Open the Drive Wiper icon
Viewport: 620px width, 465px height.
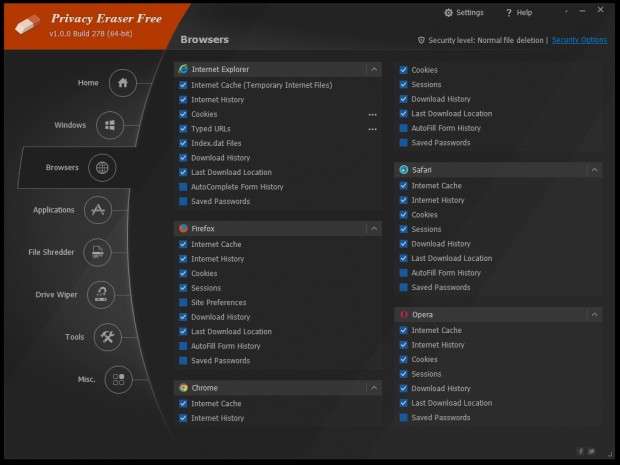pos(101,294)
